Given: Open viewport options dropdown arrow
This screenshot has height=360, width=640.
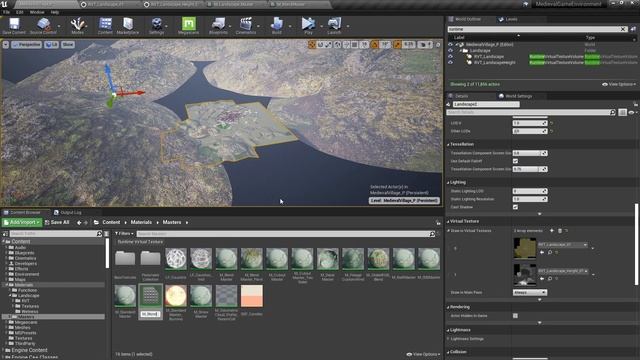Looking at the screenshot, I should click(6, 44).
